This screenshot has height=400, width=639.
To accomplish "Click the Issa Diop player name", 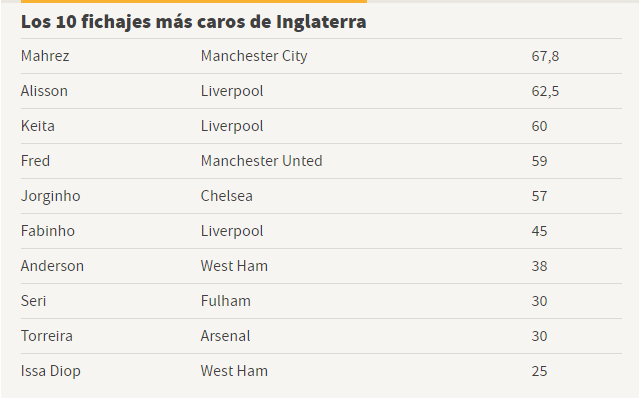I will pos(51,371).
